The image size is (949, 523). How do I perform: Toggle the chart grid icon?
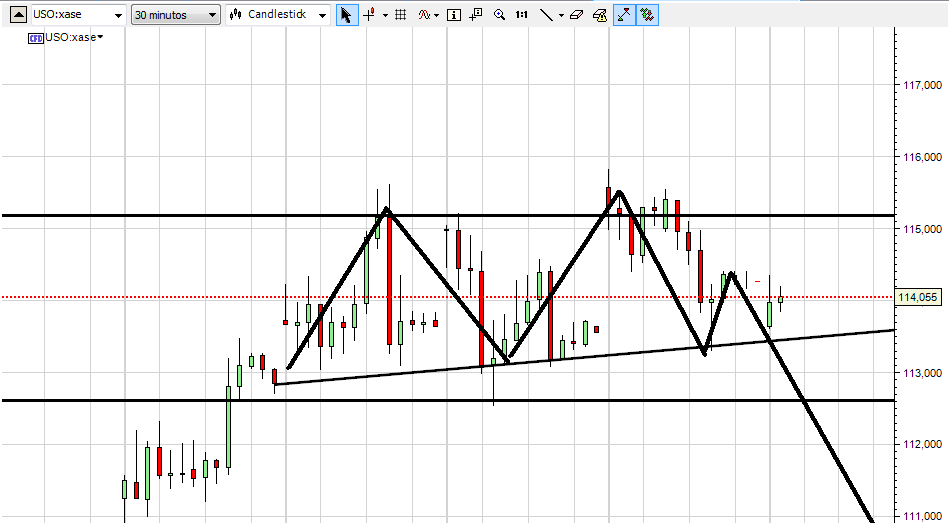[x=400, y=15]
